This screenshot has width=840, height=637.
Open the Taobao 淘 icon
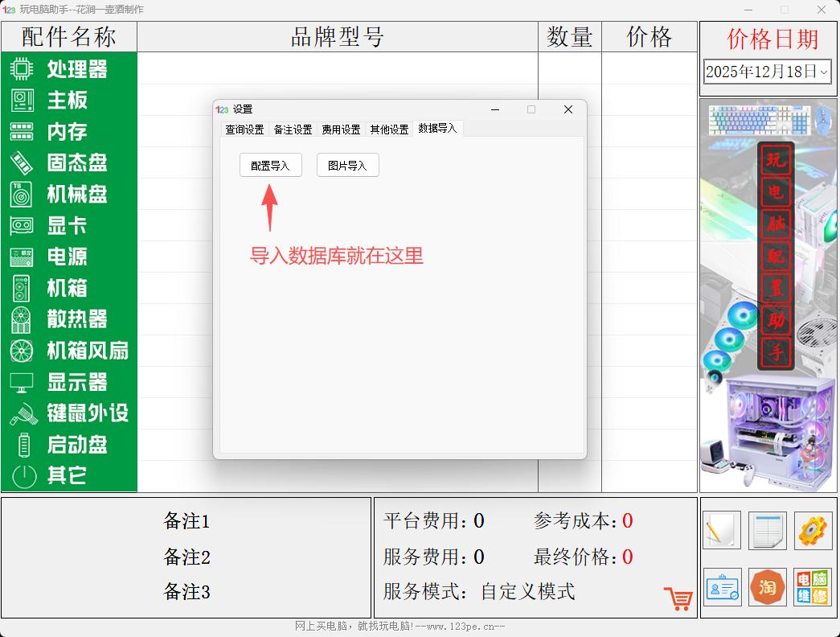pyautogui.click(x=767, y=588)
